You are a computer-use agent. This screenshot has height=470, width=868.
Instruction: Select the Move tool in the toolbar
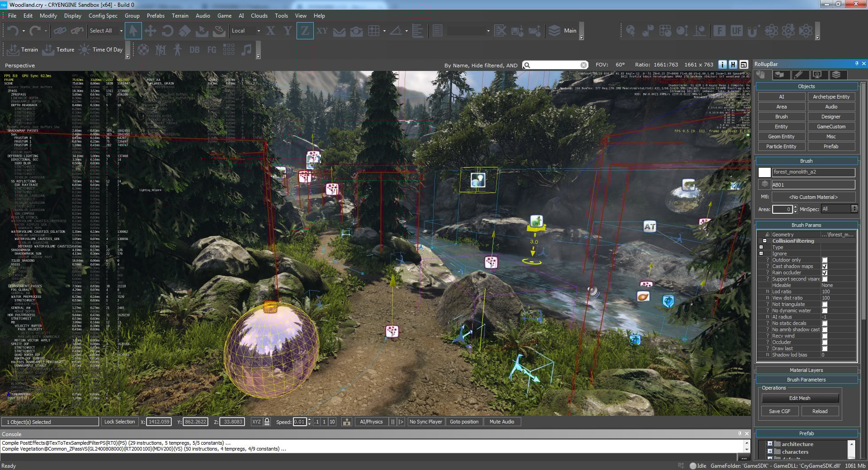tap(151, 31)
